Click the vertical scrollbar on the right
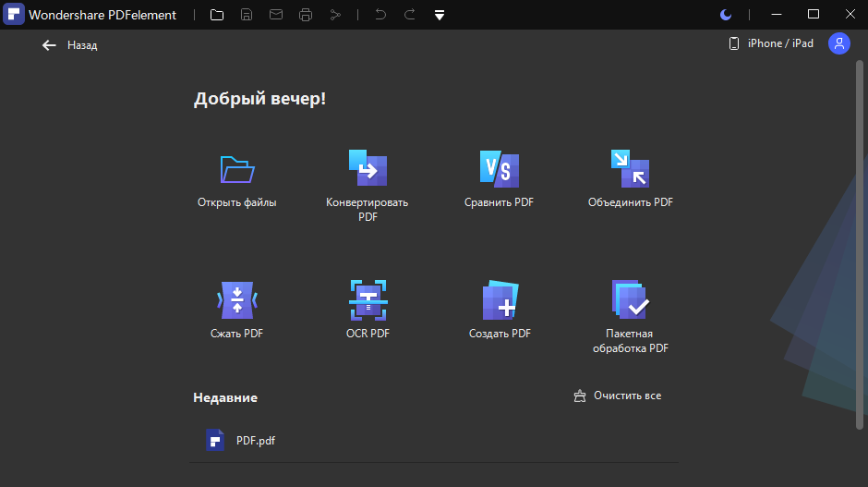 coord(859,244)
